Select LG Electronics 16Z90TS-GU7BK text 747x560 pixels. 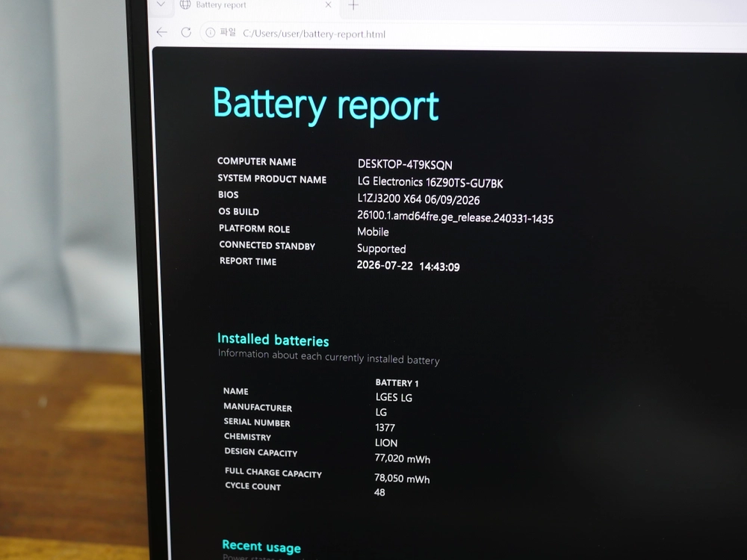[430, 182]
